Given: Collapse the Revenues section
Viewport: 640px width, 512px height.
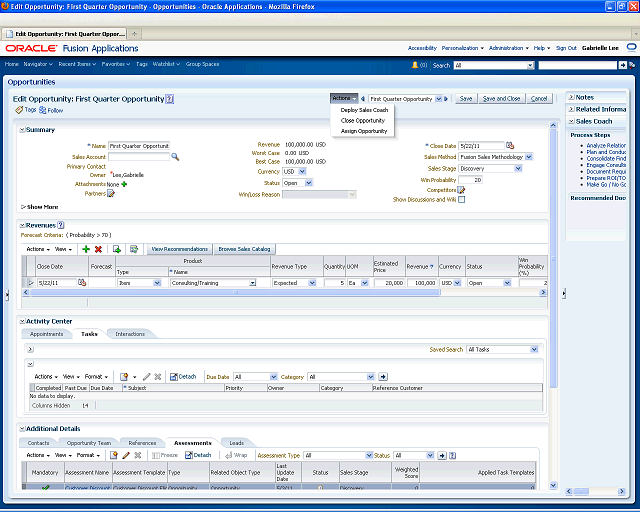Looking at the screenshot, I should (x=22, y=225).
